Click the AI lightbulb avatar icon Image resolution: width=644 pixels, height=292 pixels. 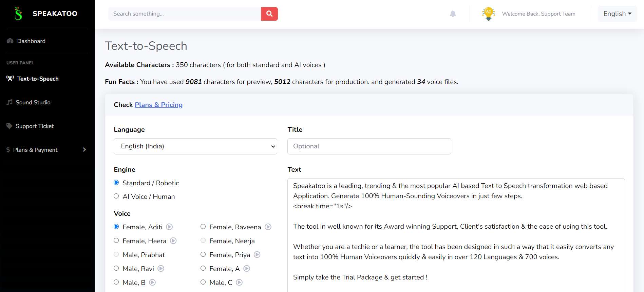tap(489, 14)
